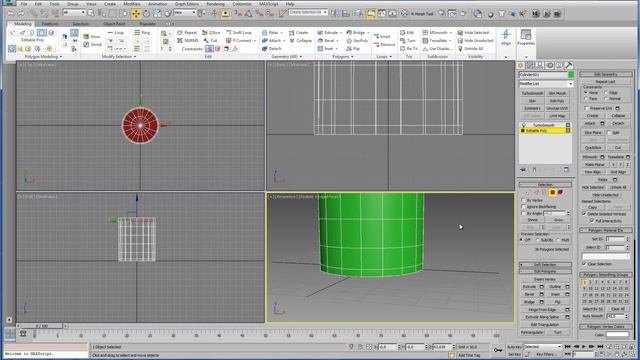Click the Extrude button in Edit Polygons

click(529, 287)
